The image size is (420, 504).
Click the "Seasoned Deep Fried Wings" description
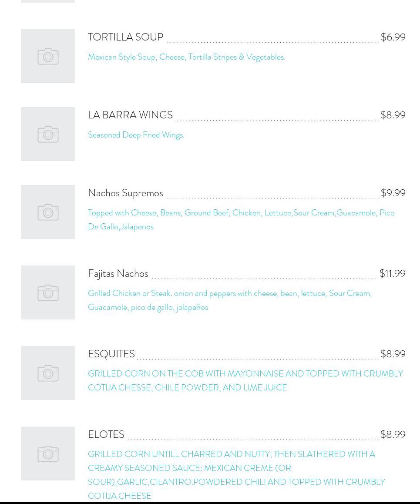(x=136, y=135)
